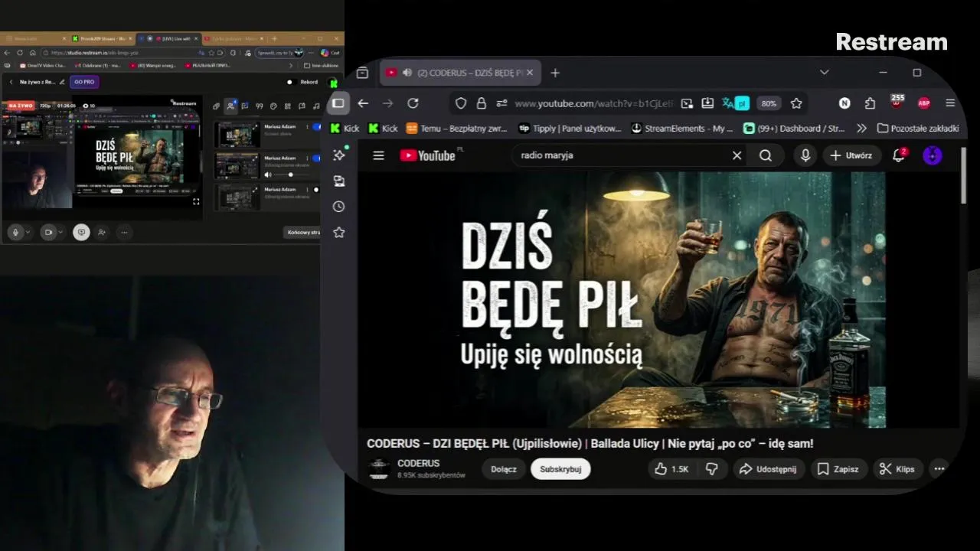This screenshot has width=980, height=551.
Task: Open the Restream captions quote icon
Action: [260, 106]
